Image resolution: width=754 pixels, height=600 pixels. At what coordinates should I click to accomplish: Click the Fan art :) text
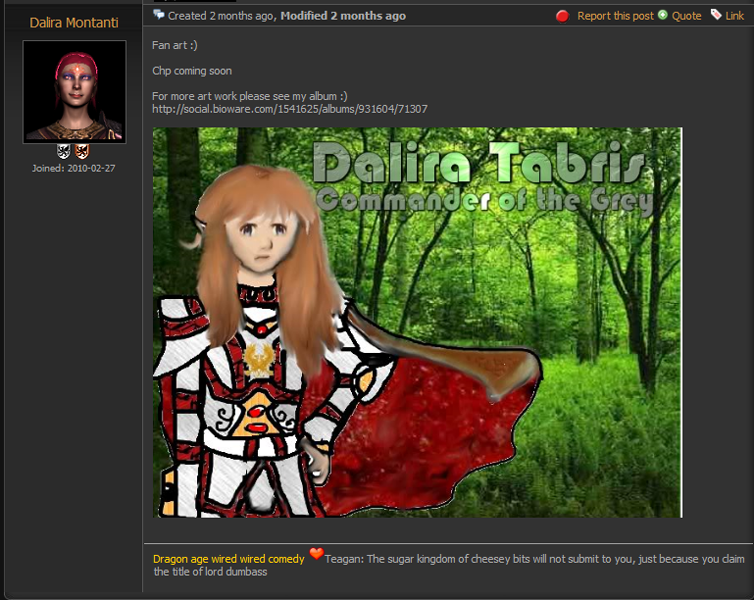coord(175,45)
